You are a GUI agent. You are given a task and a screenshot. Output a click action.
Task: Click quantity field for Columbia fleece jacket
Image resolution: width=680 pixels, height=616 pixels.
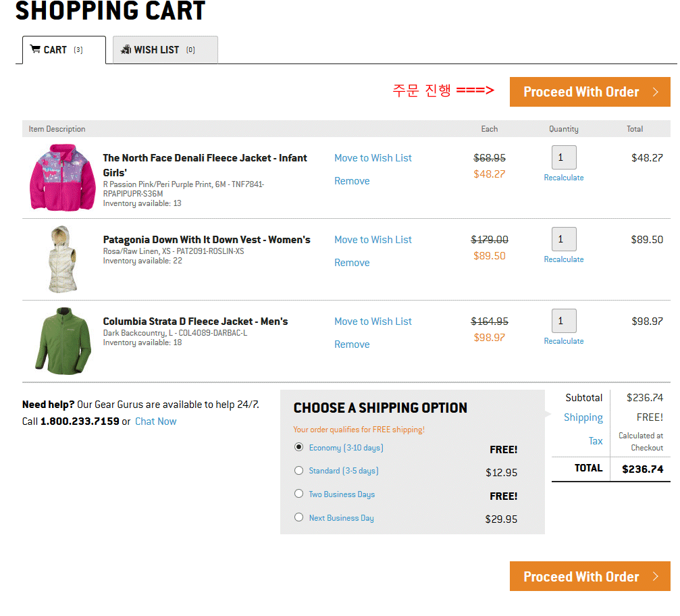[563, 321]
